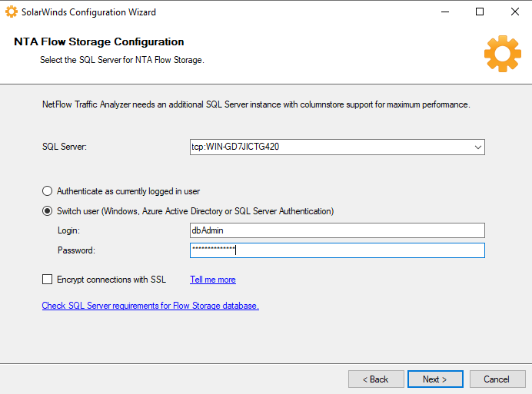Expand the SQL Server dropdown arrow
This screenshot has height=394, width=532.
click(477, 147)
